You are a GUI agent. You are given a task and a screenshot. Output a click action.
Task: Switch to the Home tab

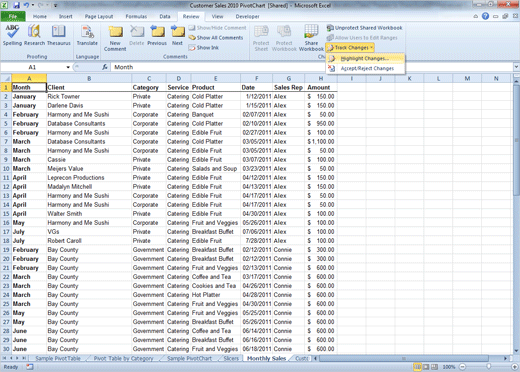(x=40, y=16)
